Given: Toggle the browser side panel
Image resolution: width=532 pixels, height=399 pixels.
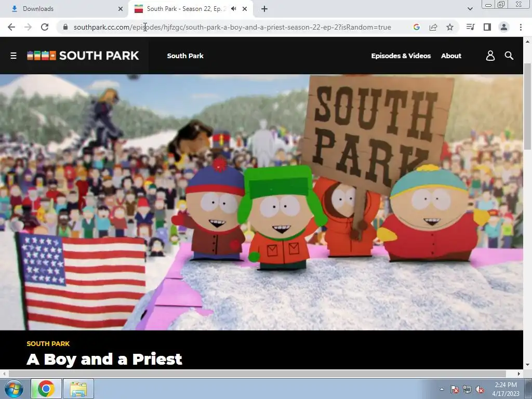Looking at the screenshot, I should coord(487,27).
